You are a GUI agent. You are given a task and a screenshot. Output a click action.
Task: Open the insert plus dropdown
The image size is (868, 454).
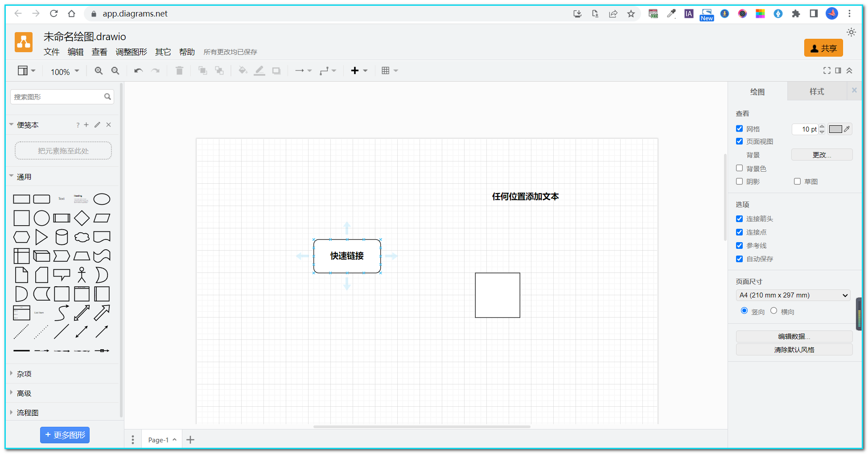(x=359, y=71)
